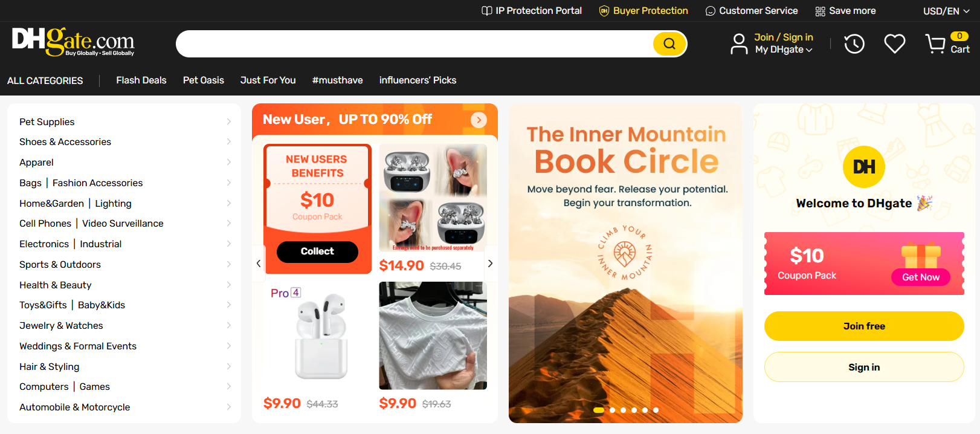The width and height of the screenshot is (980, 434).
Task: Open the browsing history clock icon
Action: pos(854,44)
